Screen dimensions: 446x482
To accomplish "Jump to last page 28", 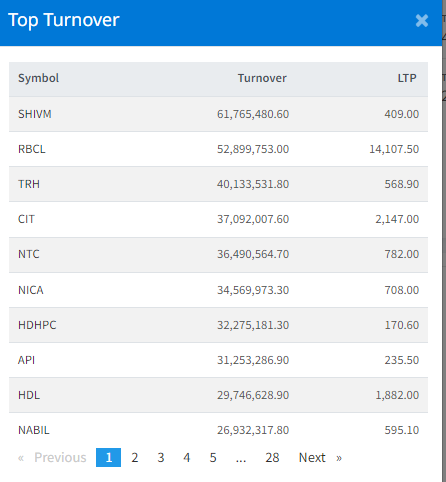I will pos(272,457).
